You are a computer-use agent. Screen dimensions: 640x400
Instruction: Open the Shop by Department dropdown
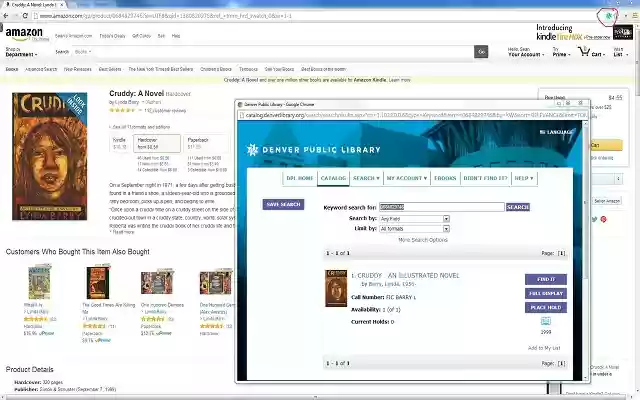click(x=21, y=52)
